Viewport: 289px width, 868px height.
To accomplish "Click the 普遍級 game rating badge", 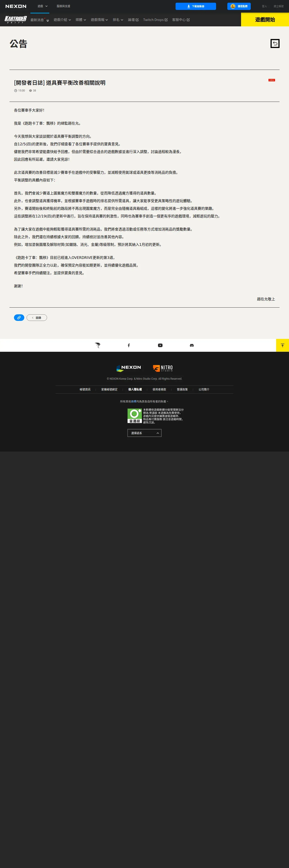I will pyautogui.click(x=135, y=416).
